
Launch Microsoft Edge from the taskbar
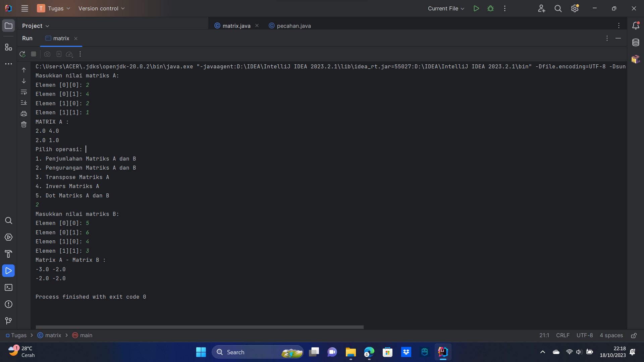(x=369, y=352)
